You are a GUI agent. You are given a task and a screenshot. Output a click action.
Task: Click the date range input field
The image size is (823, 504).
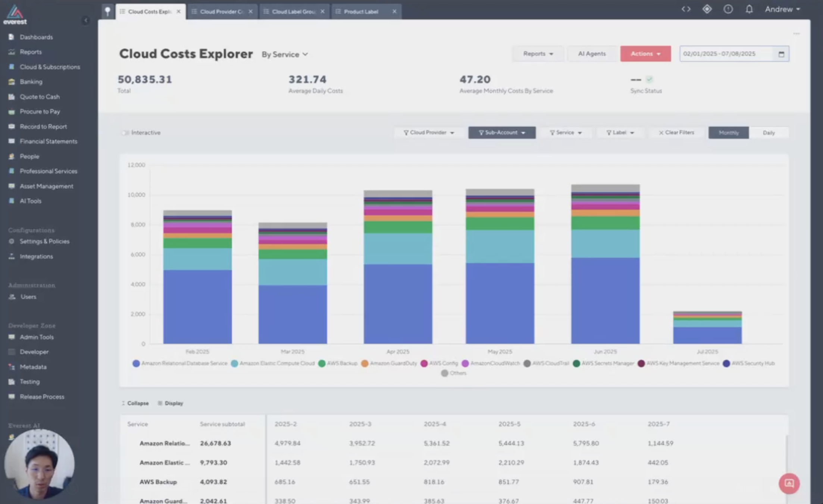click(726, 54)
